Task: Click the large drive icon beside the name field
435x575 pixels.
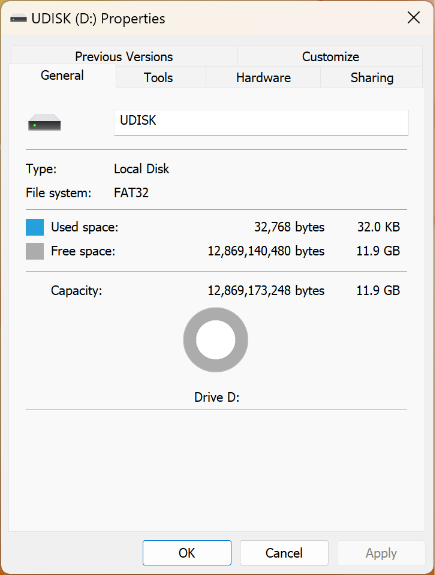Action: [x=44, y=122]
